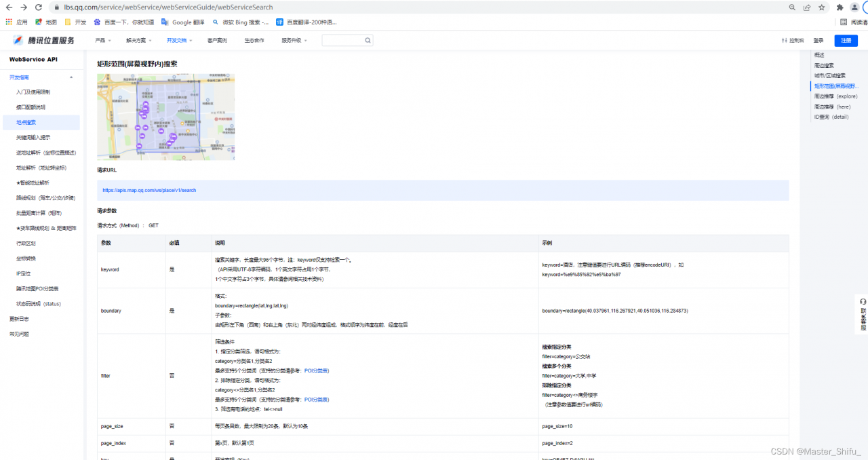Open the extensions puzzle icon
This screenshot has width=868, height=460.
pyautogui.click(x=840, y=7)
